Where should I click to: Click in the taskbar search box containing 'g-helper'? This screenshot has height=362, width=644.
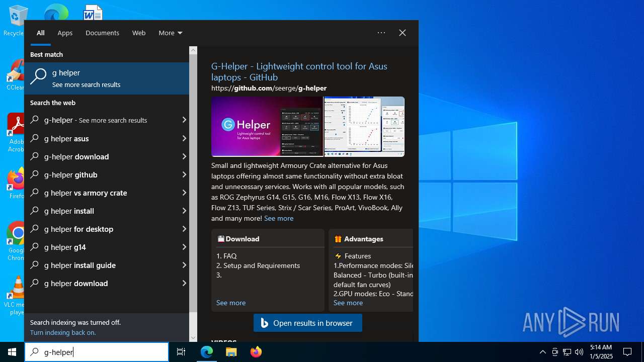pos(97,352)
